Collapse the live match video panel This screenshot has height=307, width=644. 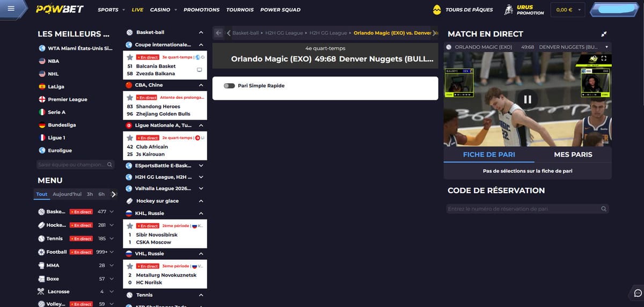pyautogui.click(x=604, y=34)
